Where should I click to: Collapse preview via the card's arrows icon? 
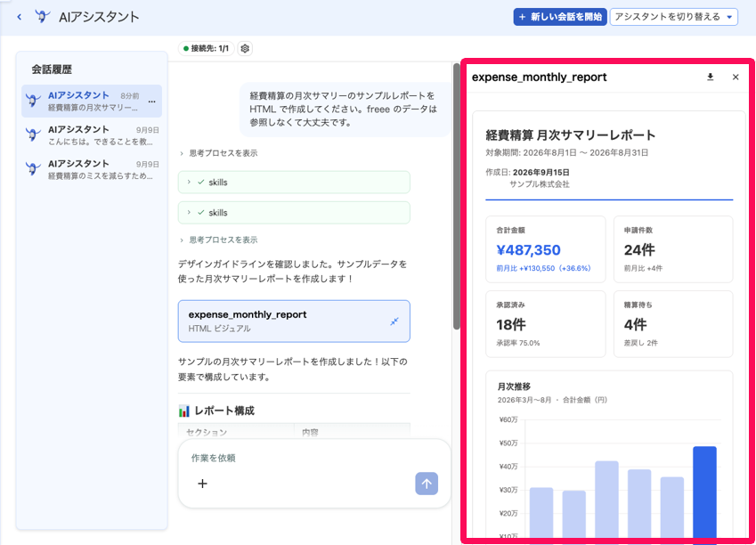[x=394, y=321]
